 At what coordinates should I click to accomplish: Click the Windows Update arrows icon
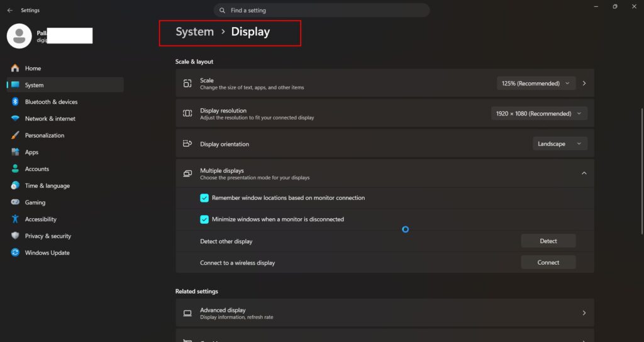[x=15, y=253]
